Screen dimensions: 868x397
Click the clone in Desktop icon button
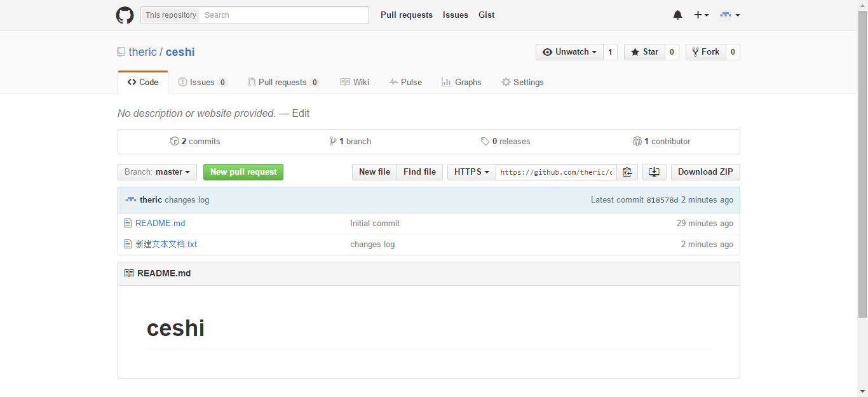click(654, 172)
